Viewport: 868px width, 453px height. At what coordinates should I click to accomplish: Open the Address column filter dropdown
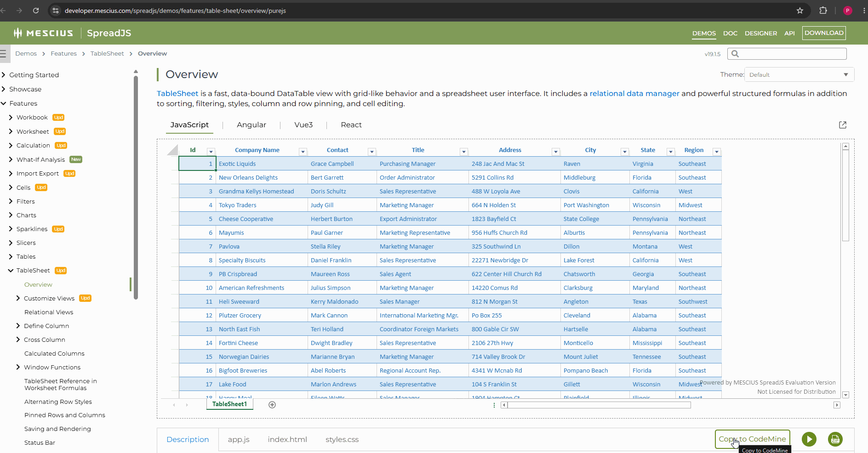coord(556,152)
